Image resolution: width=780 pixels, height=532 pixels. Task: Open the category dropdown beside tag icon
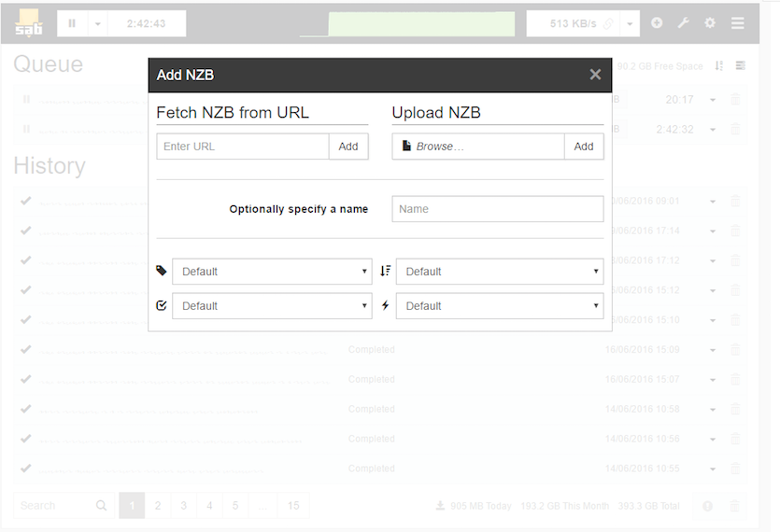click(272, 272)
